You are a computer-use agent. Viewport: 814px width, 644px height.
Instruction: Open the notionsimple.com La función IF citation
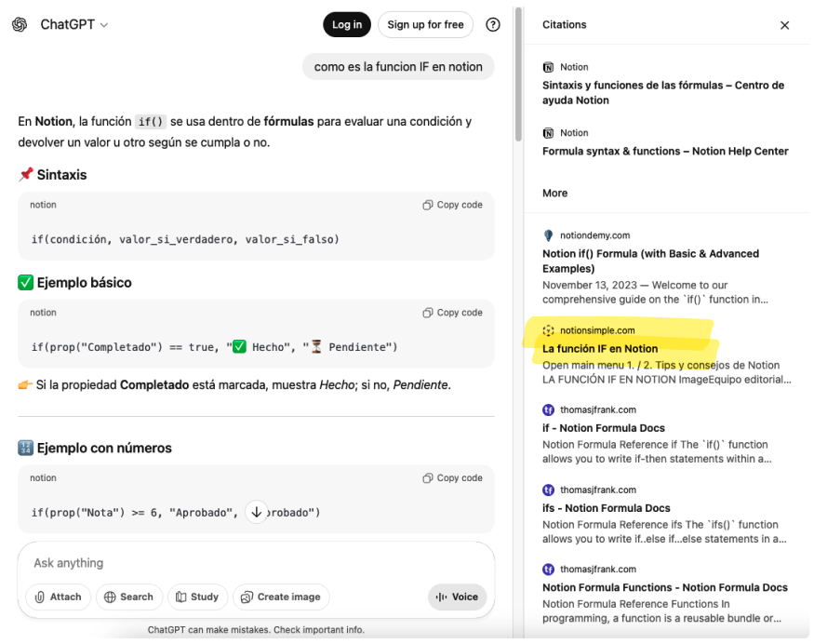[x=600, y=349]
